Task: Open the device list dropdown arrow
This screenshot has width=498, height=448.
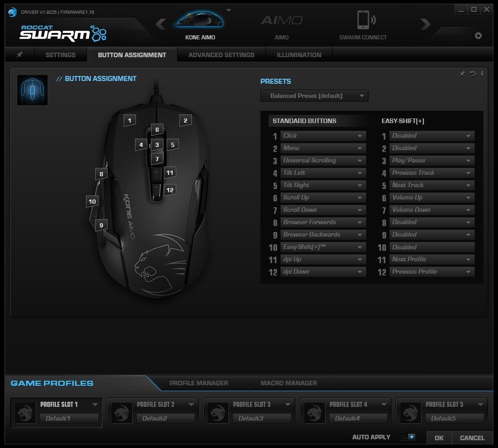Action: point(229,11)
